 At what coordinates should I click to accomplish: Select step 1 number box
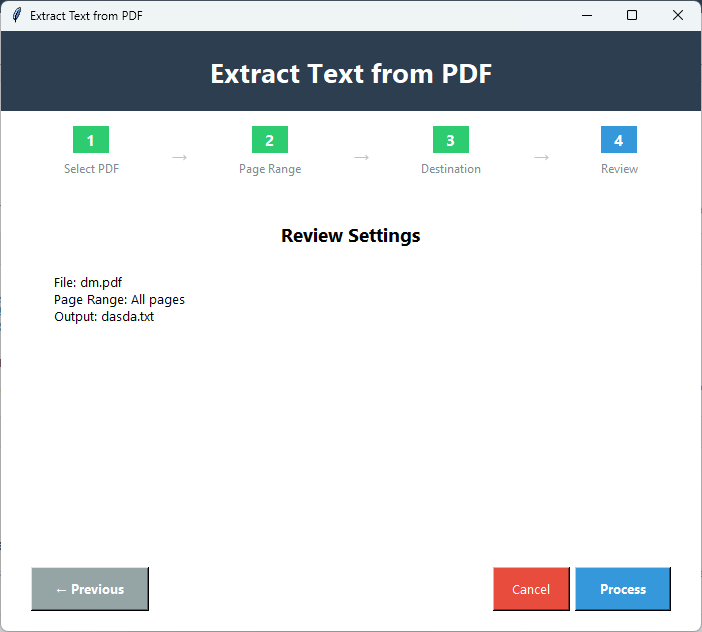(91, 140)
